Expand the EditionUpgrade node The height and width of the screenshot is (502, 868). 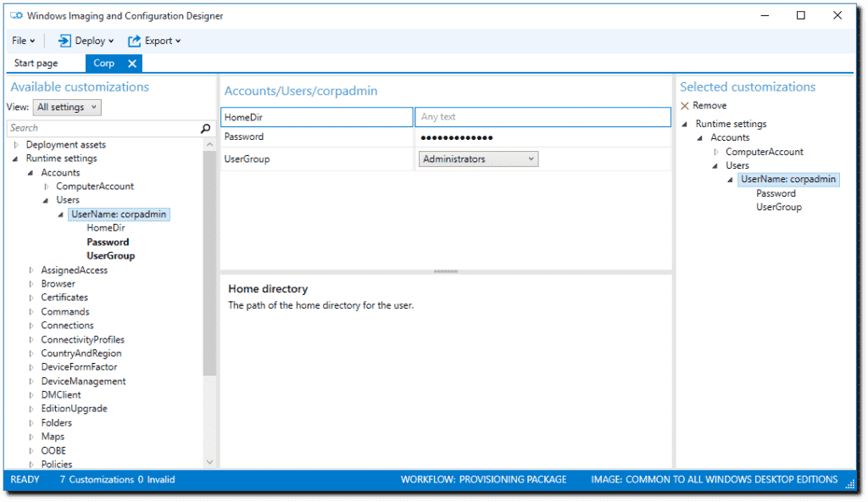point(31,409)
